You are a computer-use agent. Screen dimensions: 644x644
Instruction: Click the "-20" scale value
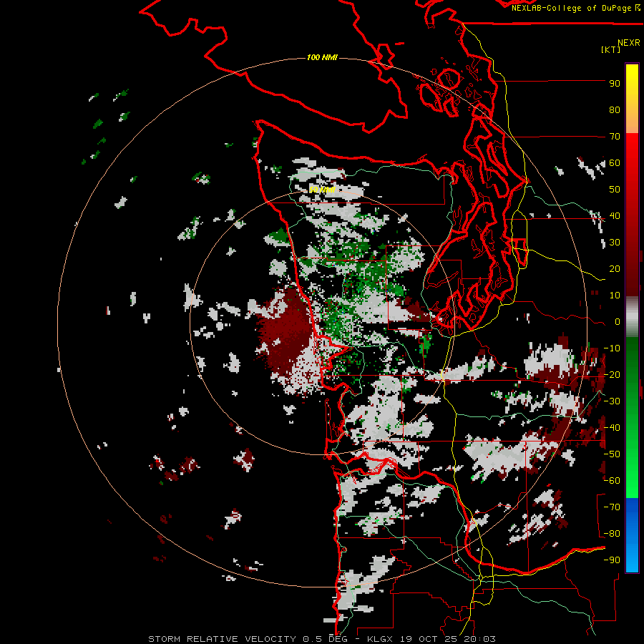click(612, 375)
